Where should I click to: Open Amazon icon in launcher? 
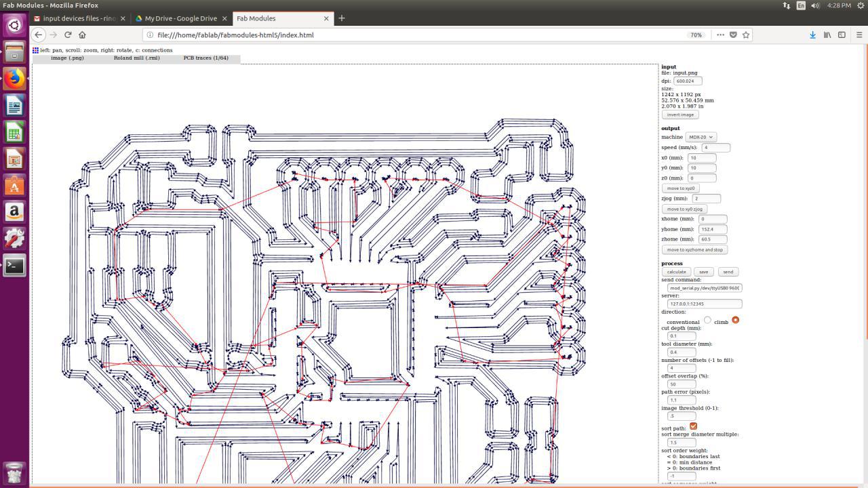pos(14,211)
